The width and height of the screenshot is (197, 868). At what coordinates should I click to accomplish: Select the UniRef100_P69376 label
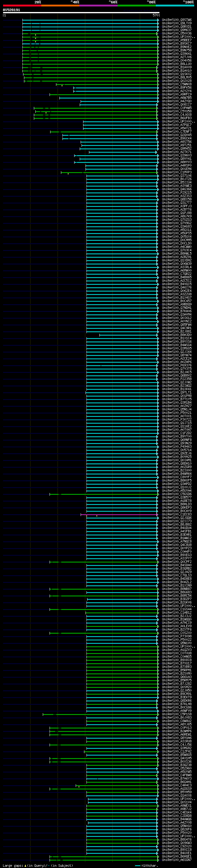click(x=177, y=365)
